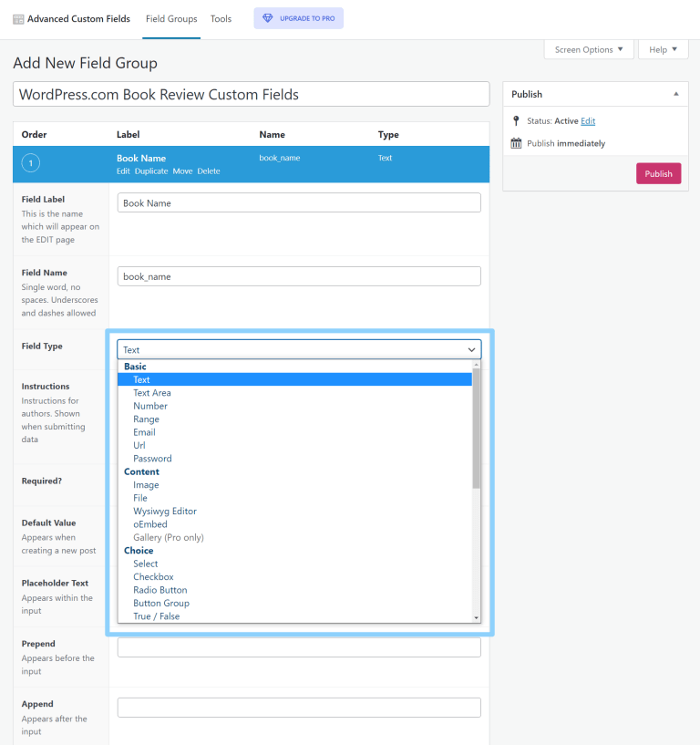
Task: Pick the Wysiwyg Editor field type
Action: pos(295,512)
